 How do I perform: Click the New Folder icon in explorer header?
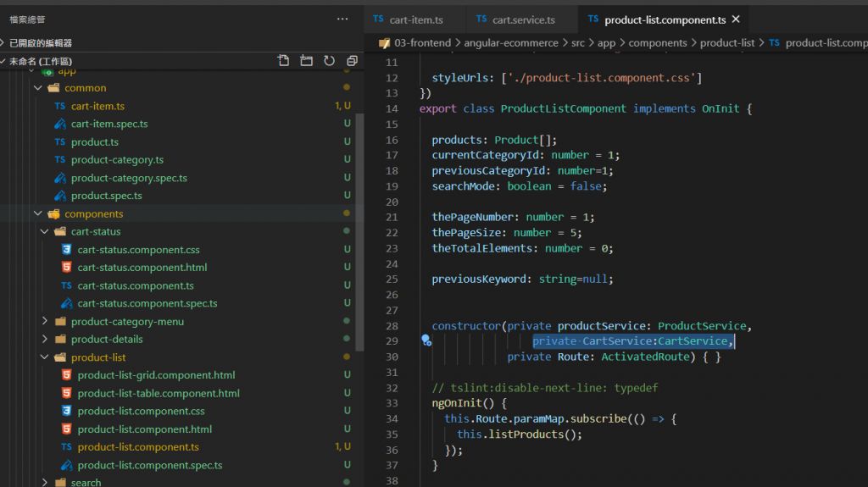tap(306, 61)
